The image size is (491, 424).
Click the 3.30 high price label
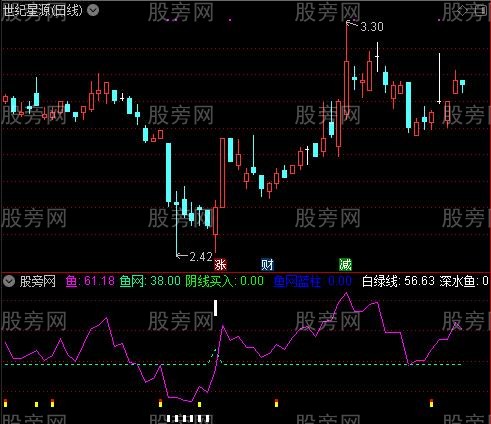pos(372,27)
